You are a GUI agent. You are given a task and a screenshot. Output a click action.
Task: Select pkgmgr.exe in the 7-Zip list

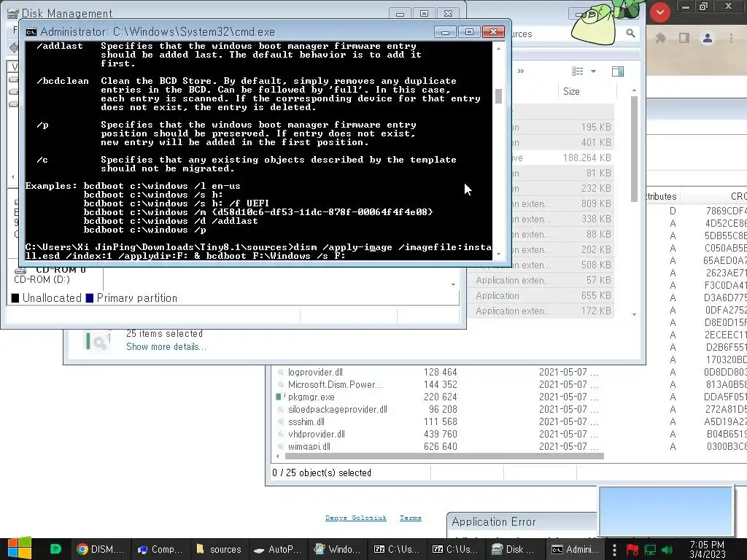click(x=311, y=397)
